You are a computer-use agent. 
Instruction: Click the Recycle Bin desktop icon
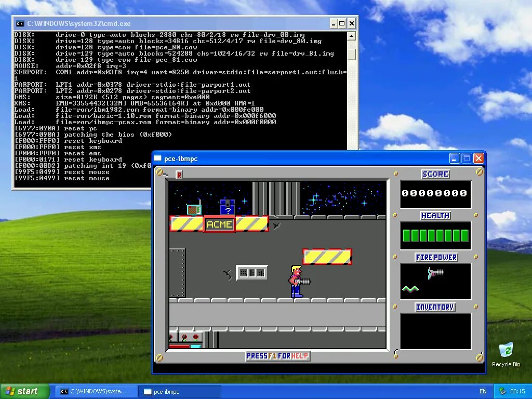pos(506,354)
